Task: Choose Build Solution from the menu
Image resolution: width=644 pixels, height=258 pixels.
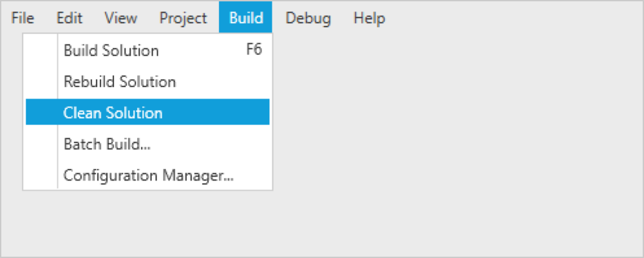Action: [111, 50]
